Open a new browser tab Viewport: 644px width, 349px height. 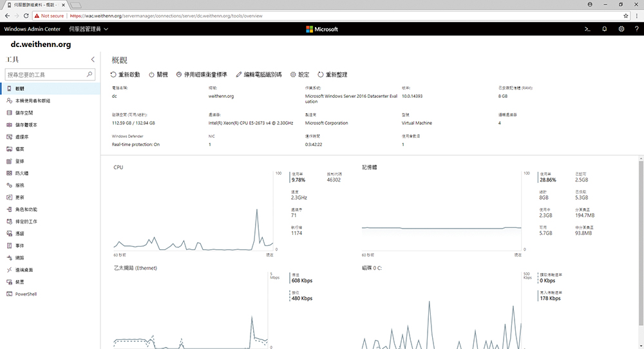76,5
